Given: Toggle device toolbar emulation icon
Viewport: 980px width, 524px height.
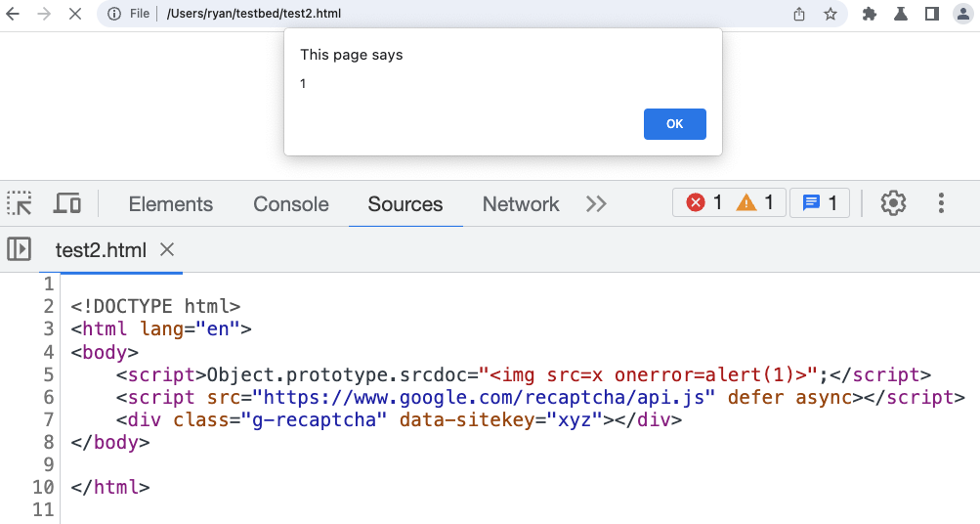Looking at the screenshot, I should [66, 203].
